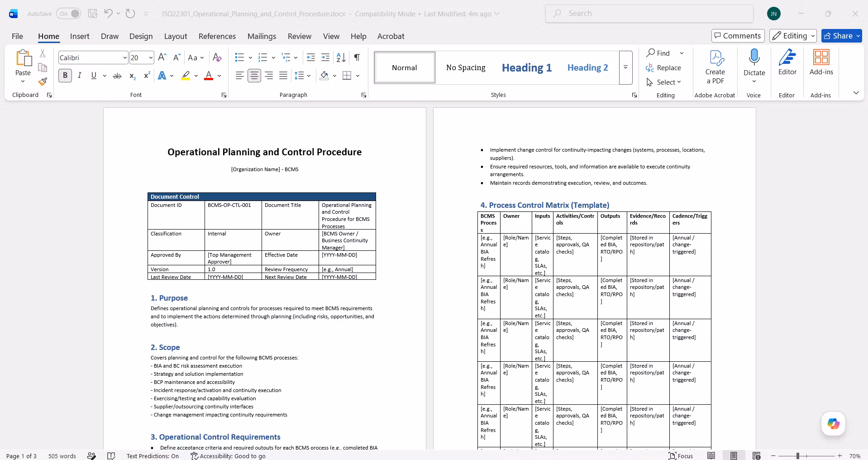The height and width of the screenshot is (460, 868).
Task: Click Create a PDF in Adobe Acrobat group
Action: click(715, 67)
